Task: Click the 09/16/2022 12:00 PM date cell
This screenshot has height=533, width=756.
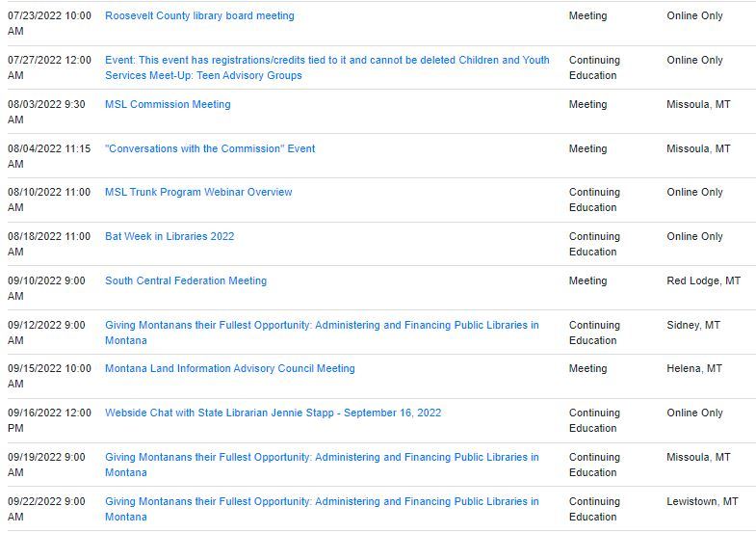Action: [x=50, y=421]
